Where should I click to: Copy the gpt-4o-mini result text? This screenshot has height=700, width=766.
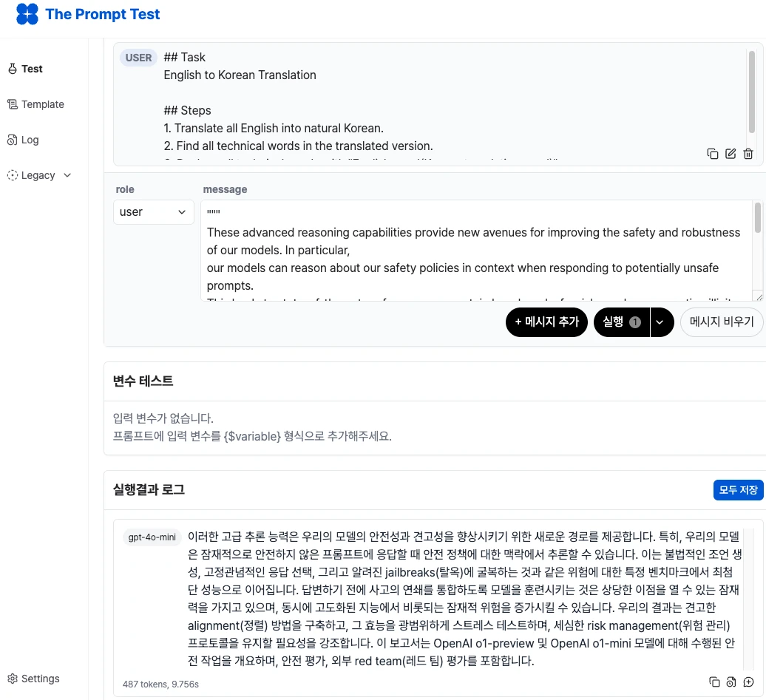714,682
